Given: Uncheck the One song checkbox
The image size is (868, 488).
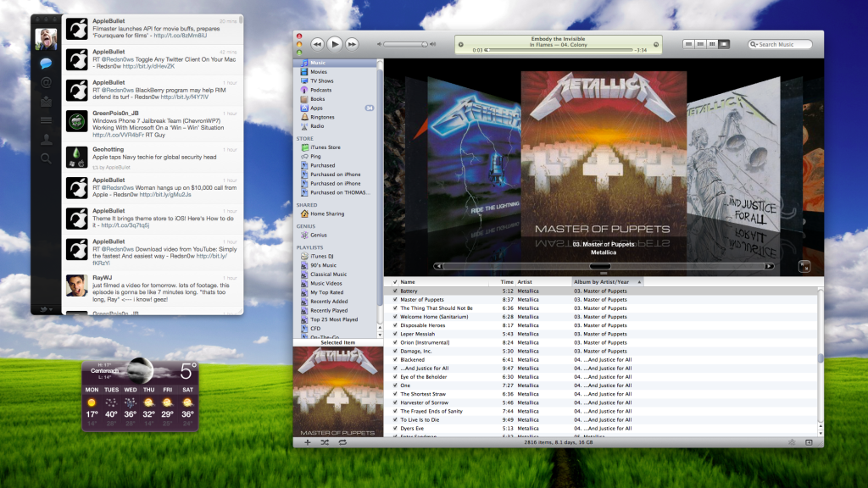Looking at the screenshot, I should pyautogui.click(x=395, y=385).
